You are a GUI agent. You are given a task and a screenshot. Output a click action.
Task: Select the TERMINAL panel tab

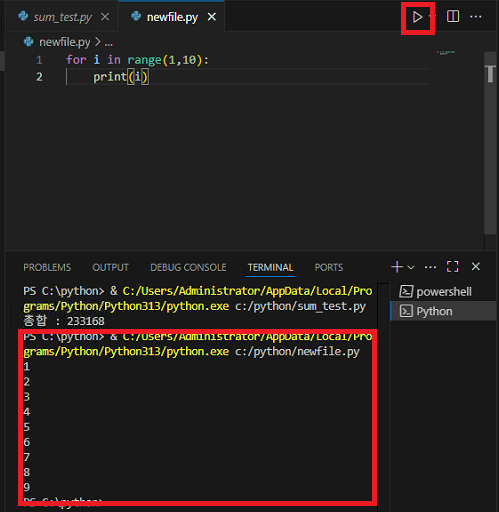point(270,267)
